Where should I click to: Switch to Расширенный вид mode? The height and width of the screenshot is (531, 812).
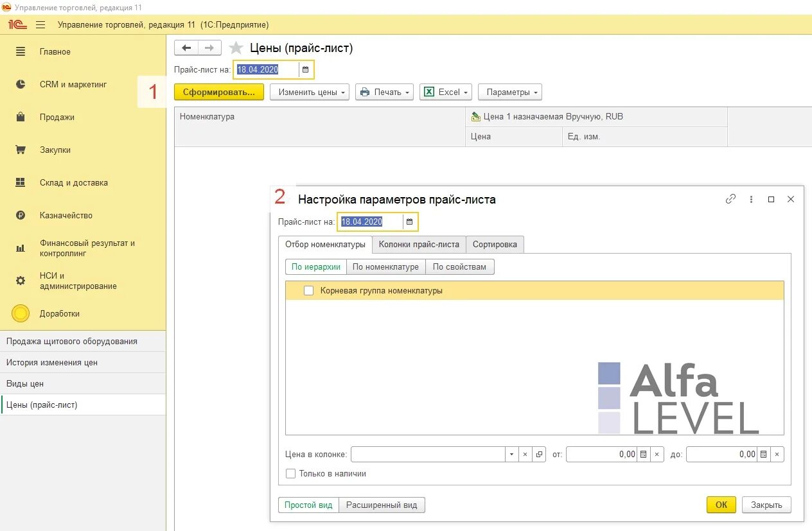point(382,505)
